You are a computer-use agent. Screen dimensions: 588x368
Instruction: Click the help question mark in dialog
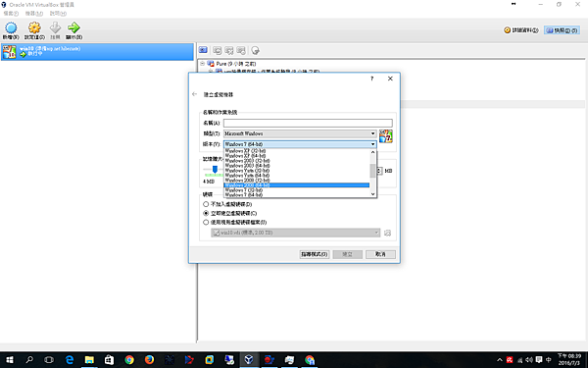[x=372, y=79]
